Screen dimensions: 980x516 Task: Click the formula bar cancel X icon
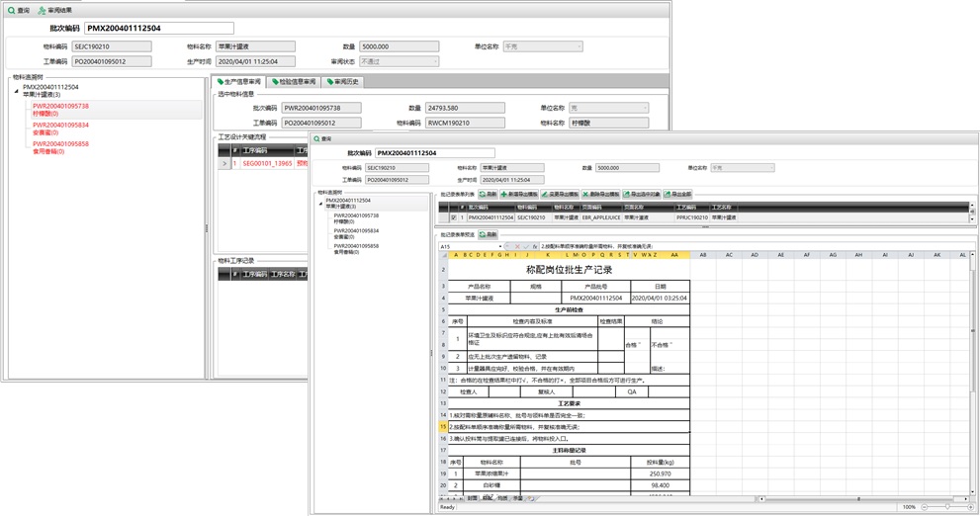[x=517, y=247]
